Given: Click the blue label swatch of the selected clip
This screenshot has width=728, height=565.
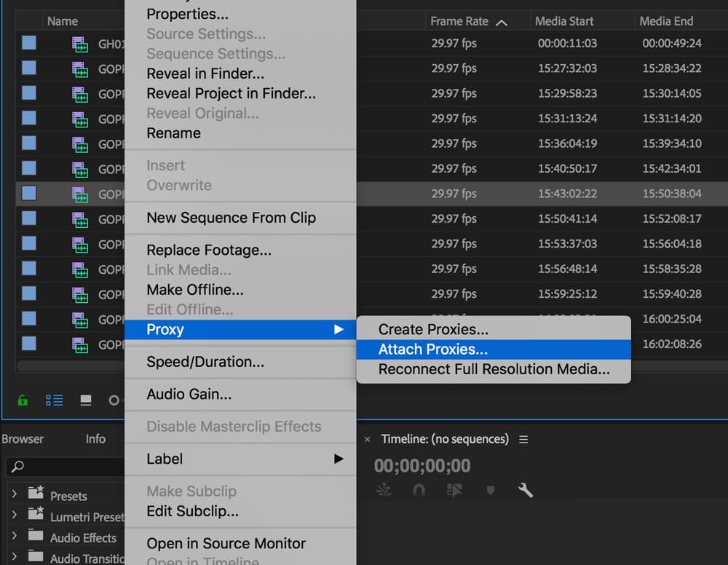Looking at the screenshot, I should (x=28, y=193).
